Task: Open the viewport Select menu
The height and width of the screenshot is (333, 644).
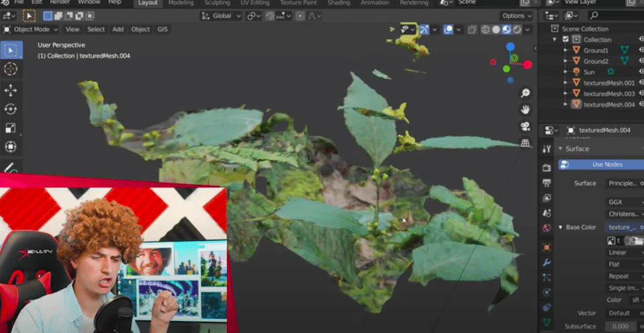Action: [96, 30]
